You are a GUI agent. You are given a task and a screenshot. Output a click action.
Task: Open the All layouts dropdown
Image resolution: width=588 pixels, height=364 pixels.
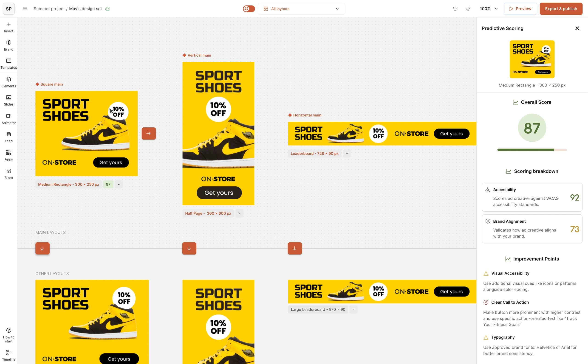[301, 9]
